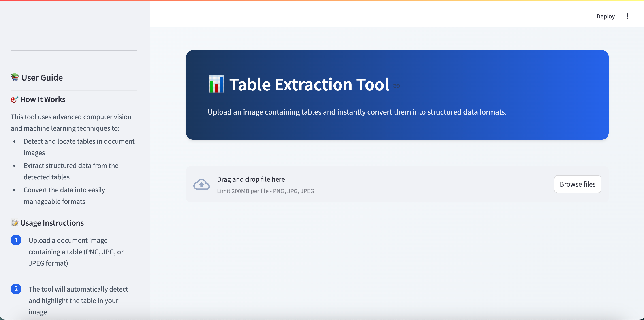
Task: Click the file limit description text
Action: (x=265, y=191)
